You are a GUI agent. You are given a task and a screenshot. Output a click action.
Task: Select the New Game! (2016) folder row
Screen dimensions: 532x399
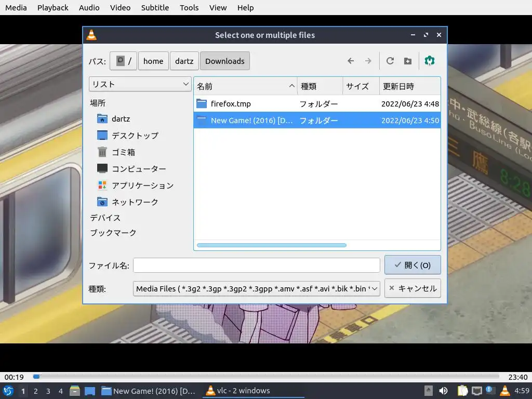coord(317,121)
